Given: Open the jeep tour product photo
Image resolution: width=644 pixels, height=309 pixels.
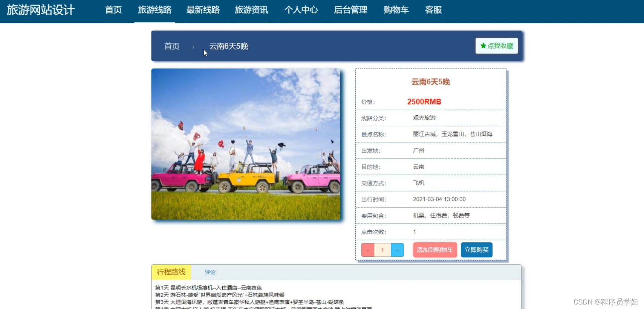Looking at the screenshot, I should [246, 144].
